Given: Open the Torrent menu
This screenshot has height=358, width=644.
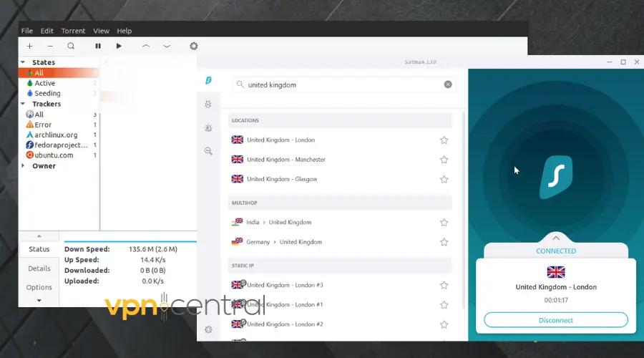Looking at the screenshot, I should click(x=73, y=31).
